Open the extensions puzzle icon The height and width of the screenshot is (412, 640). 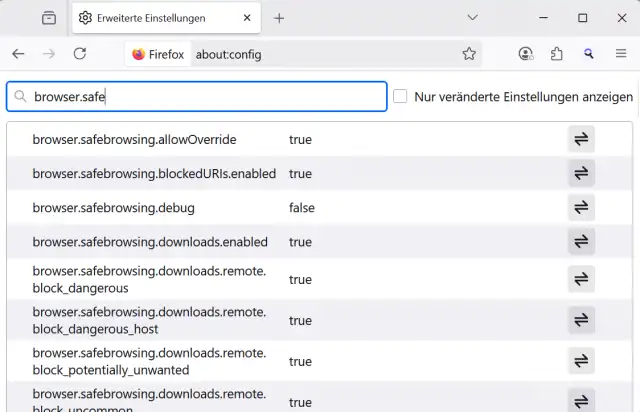click(557, 54)
